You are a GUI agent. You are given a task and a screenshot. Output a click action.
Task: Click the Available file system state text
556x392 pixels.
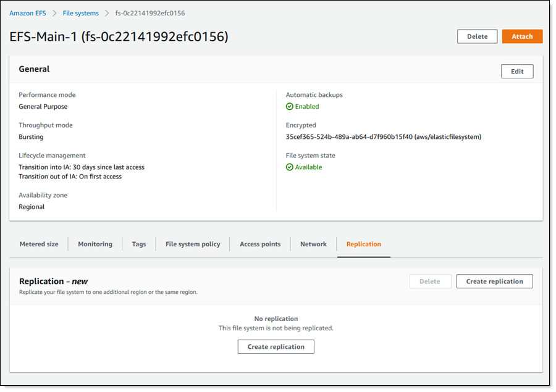click(x=308, y=167)
